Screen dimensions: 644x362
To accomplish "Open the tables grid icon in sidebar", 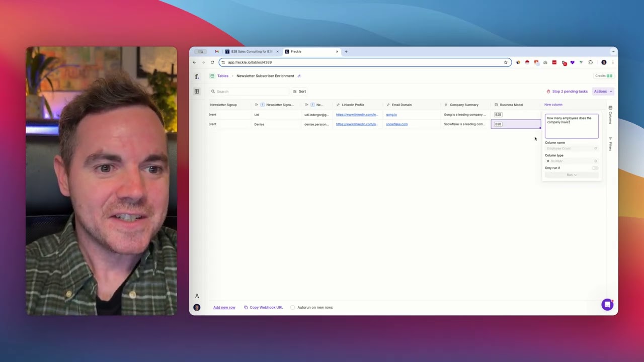I will (197, 92).
